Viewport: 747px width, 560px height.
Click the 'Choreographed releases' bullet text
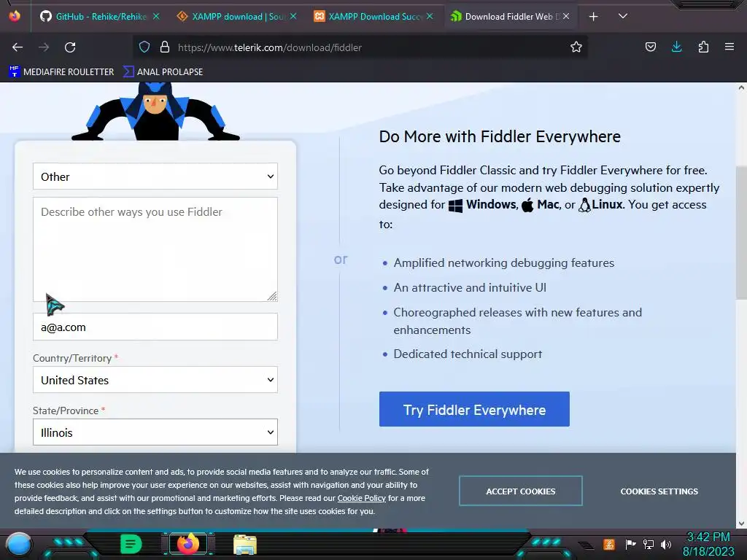517,321
